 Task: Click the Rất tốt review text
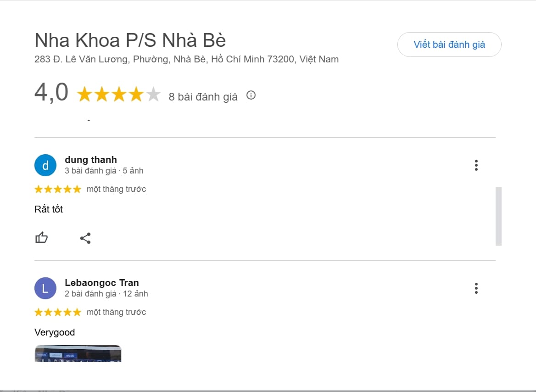pyautogui.click(x=49, y=209)
